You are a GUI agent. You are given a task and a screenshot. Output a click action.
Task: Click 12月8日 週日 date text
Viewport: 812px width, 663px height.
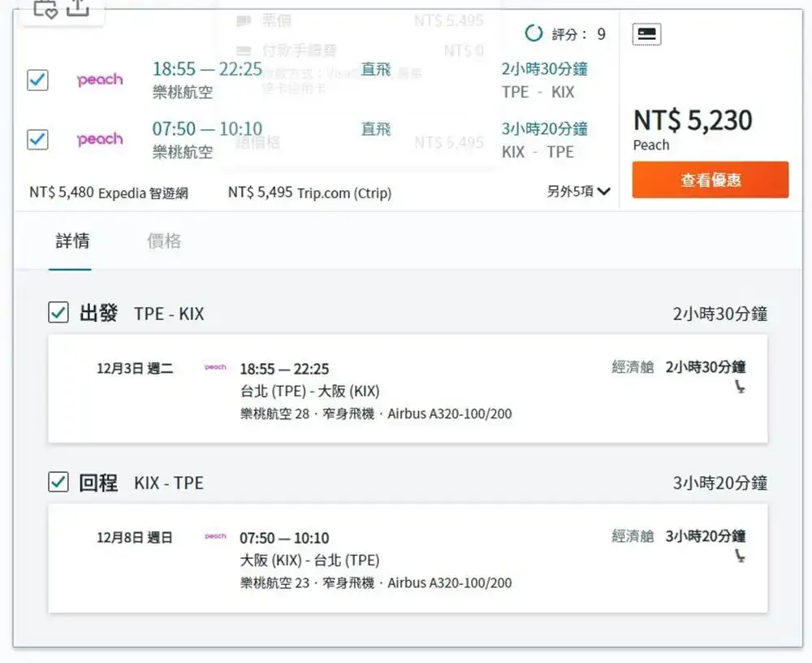click(135, 538)
